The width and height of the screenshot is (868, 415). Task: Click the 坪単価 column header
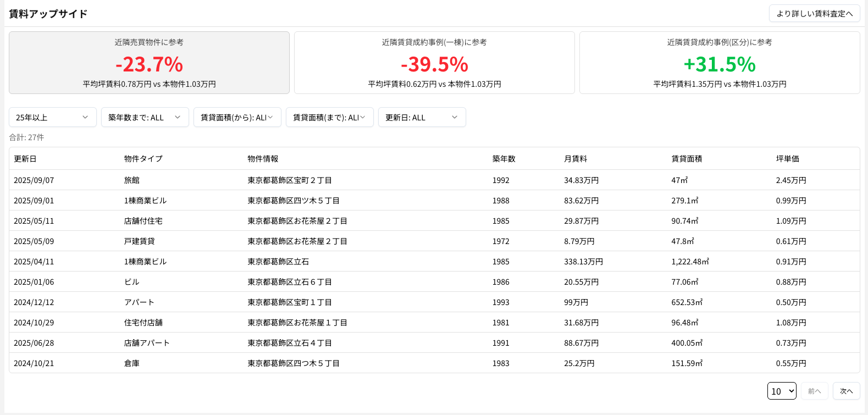click(787, 159)
